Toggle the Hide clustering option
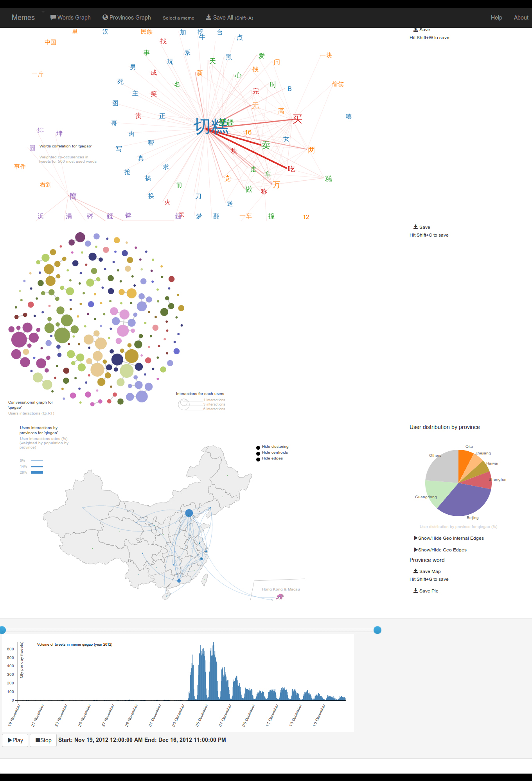The height and width of the screenshot is (781, 532). [258, 447]
